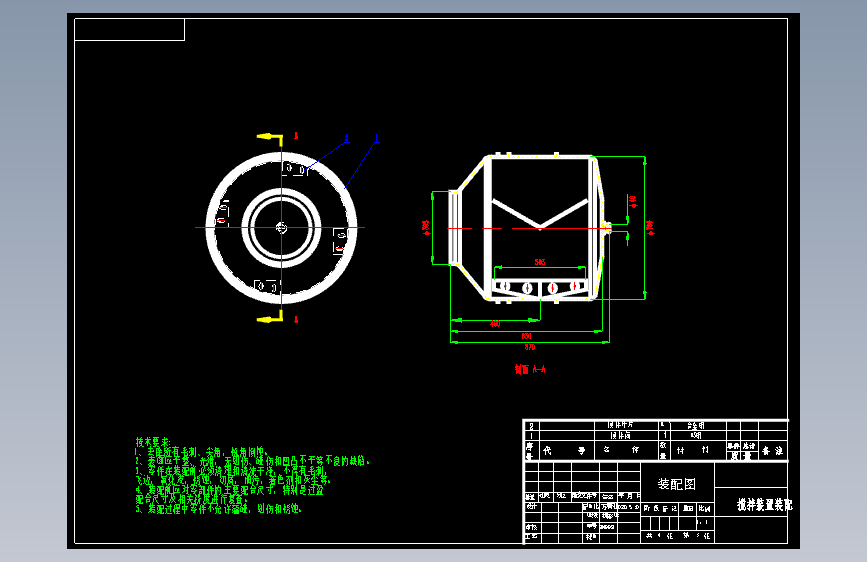The height and width of the screenshot is (562, 867).
Task: Select technical requirement line 2 text
Action: [x=253, y=461]
